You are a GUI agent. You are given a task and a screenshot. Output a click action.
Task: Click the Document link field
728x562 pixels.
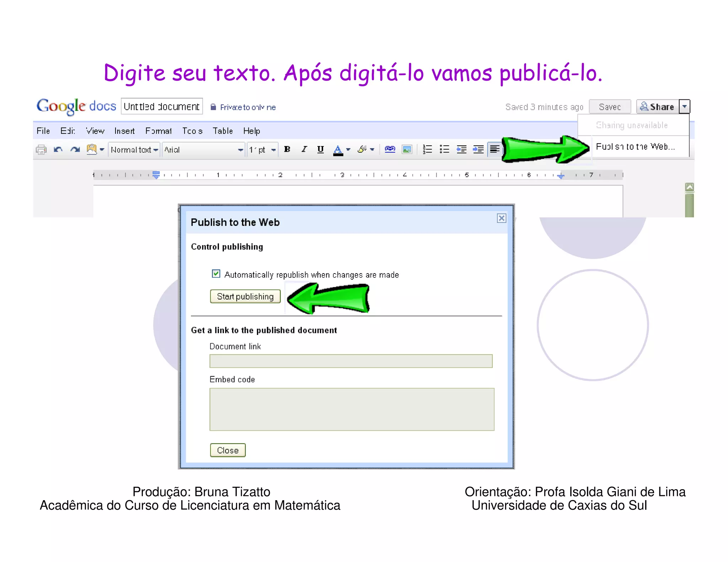coord(351,361)
